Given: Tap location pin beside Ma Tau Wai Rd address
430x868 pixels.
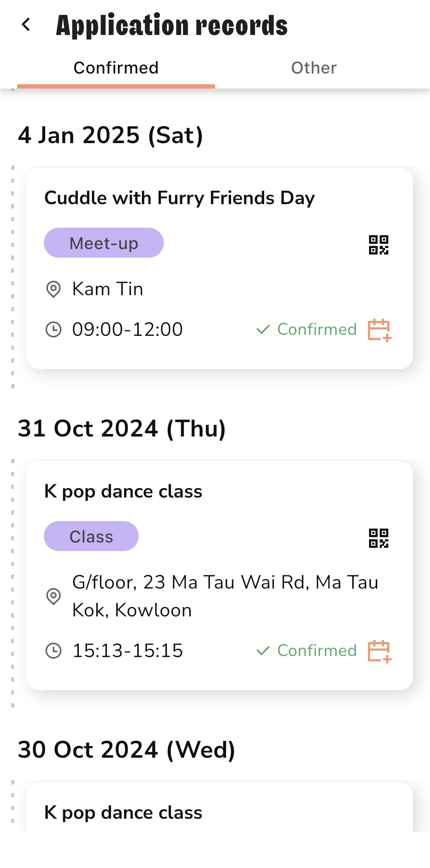Looking at the screenshot, I should (53, 596).
